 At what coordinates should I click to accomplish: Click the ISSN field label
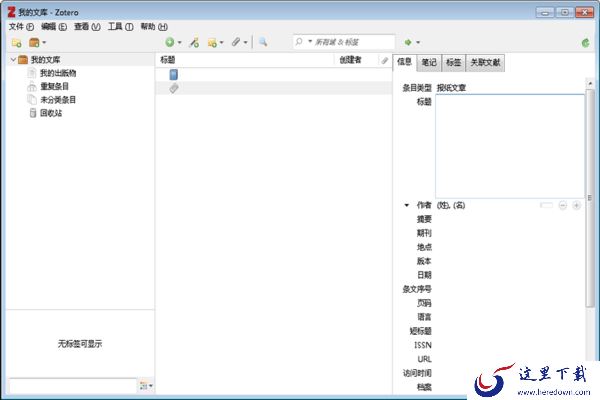coord(423,345)
